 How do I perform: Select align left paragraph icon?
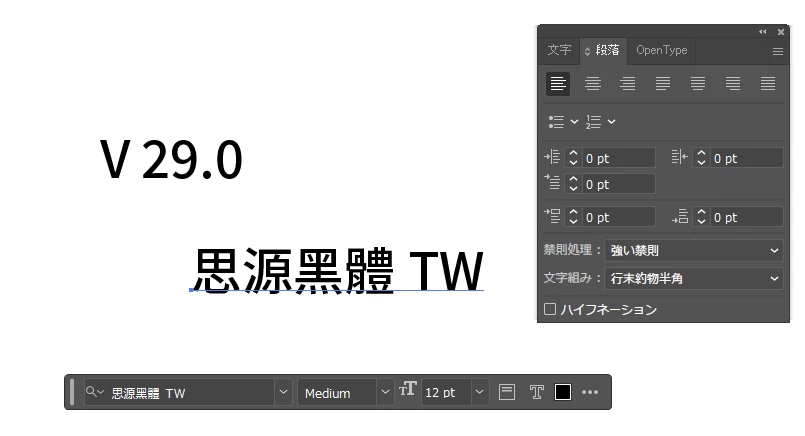pos(558,84)
